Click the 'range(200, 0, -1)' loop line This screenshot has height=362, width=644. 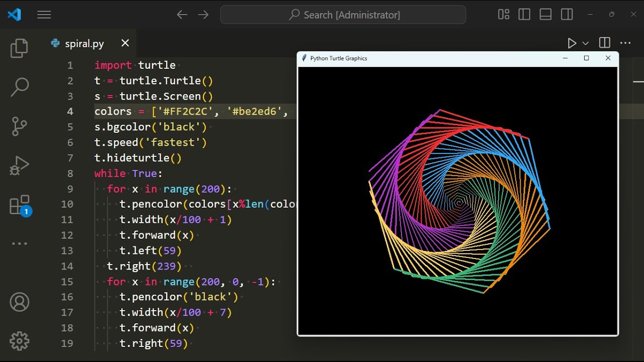191,282
